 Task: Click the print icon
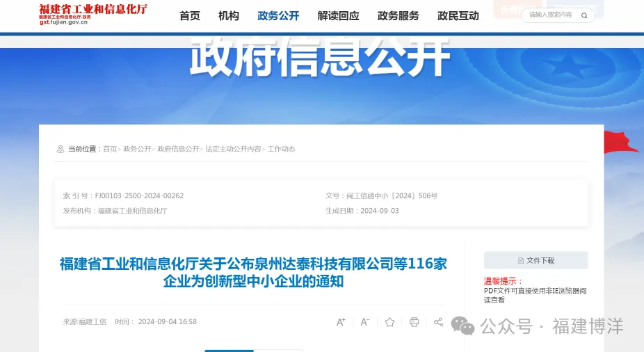[x=414, y=322]
